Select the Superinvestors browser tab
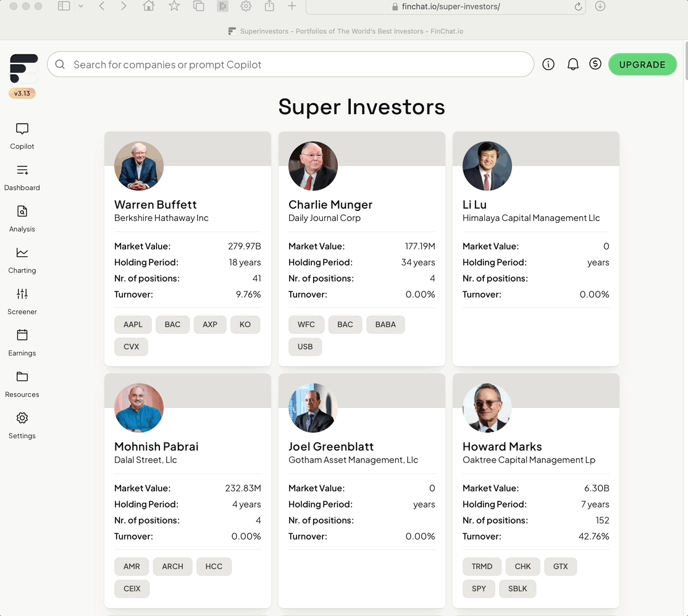 pyautogui.click(x=346, y=31)
